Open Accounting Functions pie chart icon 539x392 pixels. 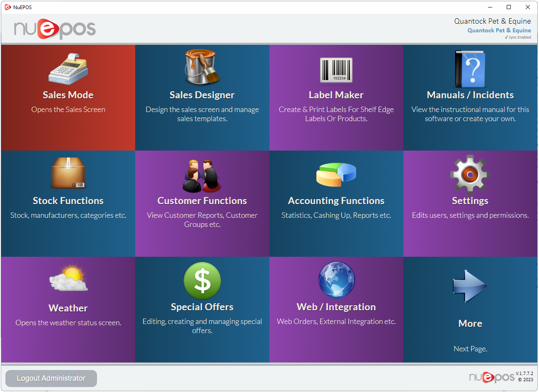336,174
